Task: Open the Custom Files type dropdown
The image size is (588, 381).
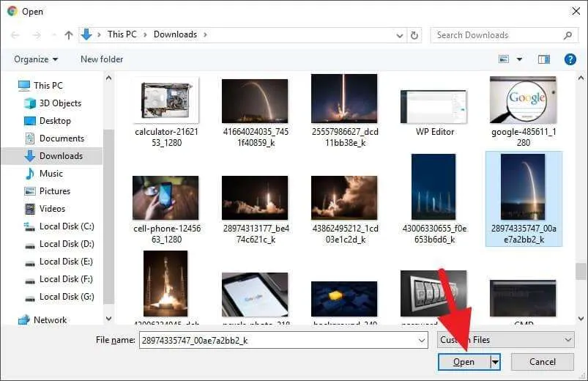Action: coord(505,340)
